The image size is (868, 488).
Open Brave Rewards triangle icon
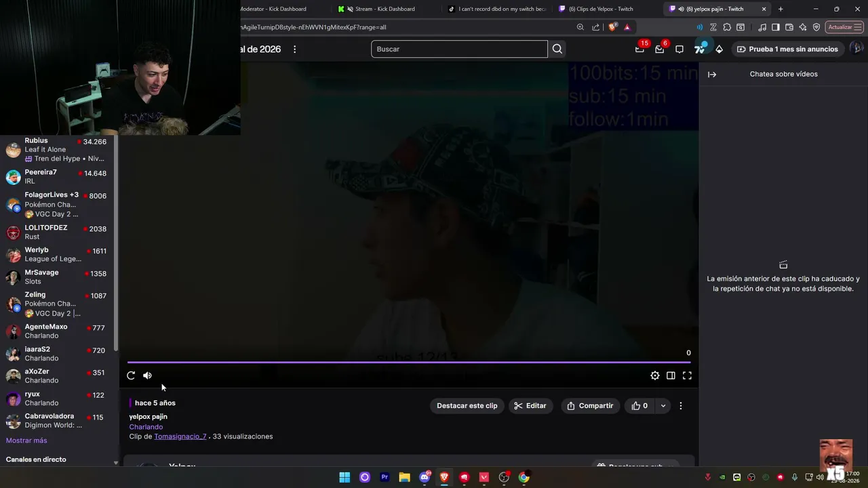coord(627,27)
